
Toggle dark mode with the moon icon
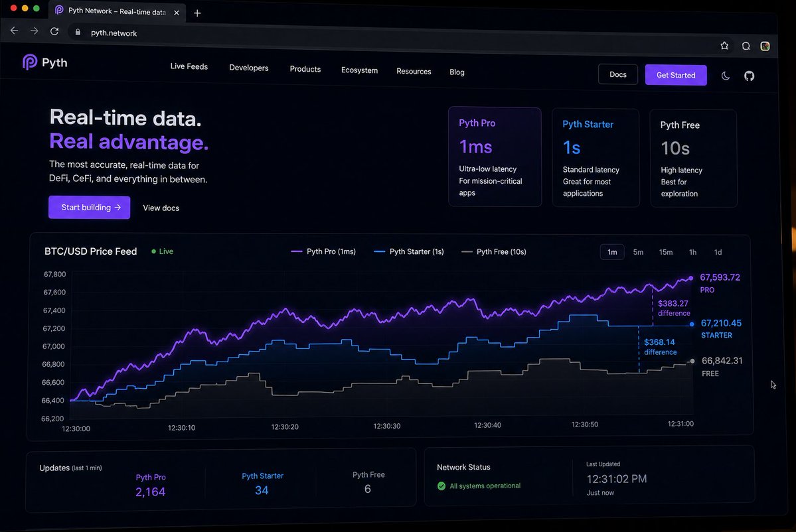pyautogui.click(x=726, y=76)
